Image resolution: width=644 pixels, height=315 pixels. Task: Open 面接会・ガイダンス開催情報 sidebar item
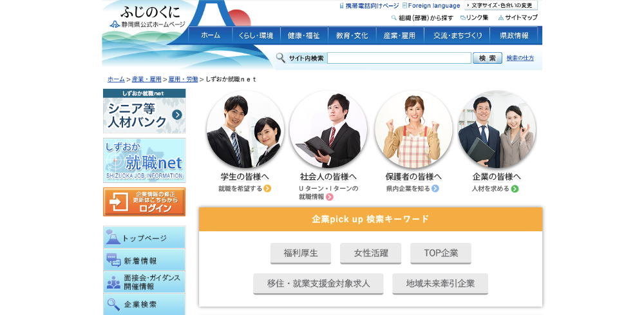(x=144, y=282)
